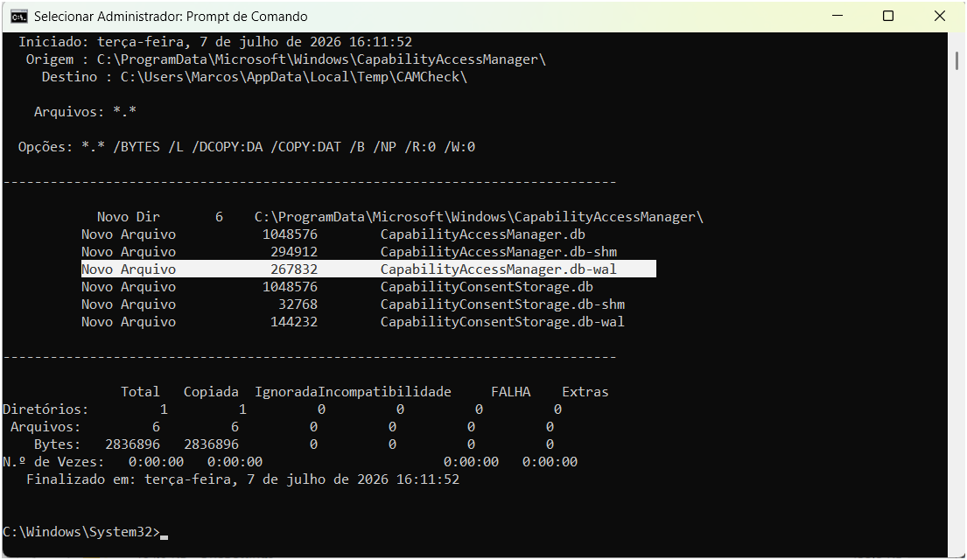Click the vertical scrollbar thumb

pos(956,61)
